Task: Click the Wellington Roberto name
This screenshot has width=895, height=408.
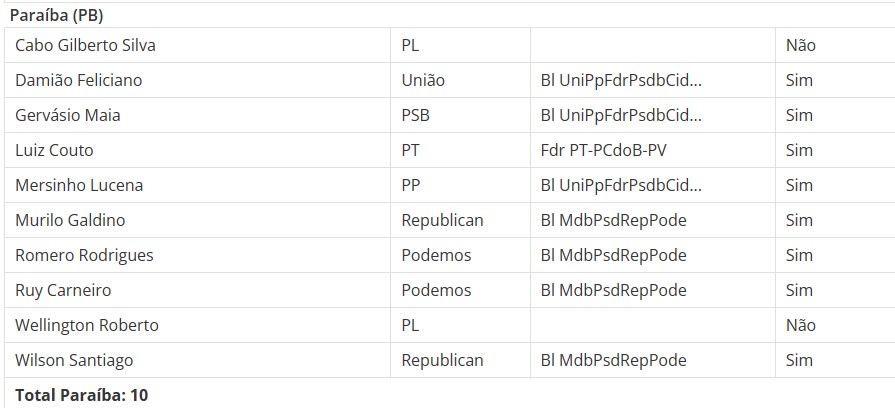Action: (87, 325)
